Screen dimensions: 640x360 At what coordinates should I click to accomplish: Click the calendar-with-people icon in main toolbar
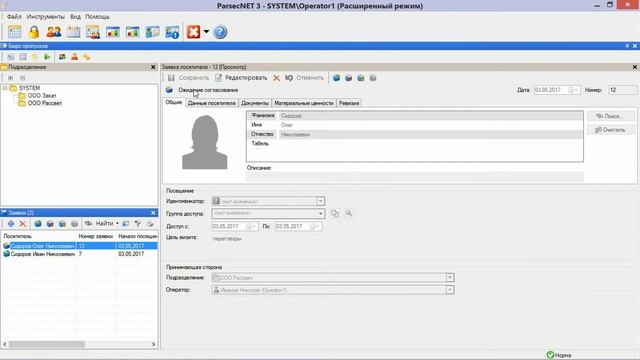pos(93,32)
